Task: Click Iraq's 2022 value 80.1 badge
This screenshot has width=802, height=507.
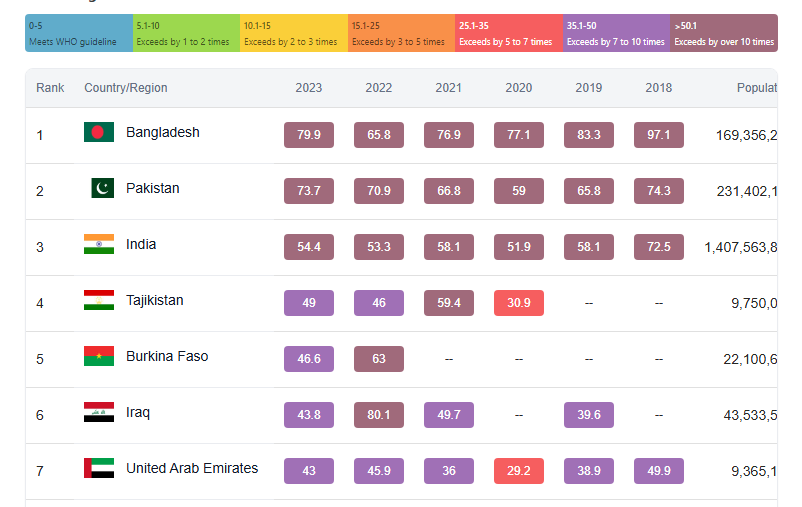Action: pyautogui.click(x=379, y=415)
